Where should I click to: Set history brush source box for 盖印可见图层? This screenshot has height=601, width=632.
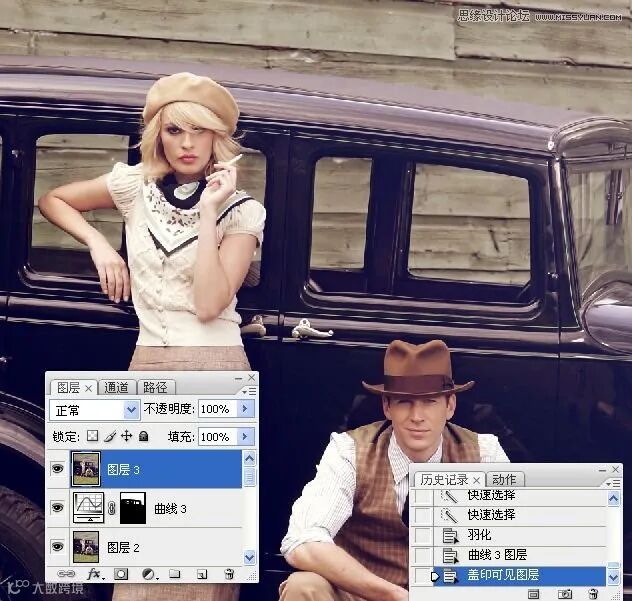pos(422,576)
